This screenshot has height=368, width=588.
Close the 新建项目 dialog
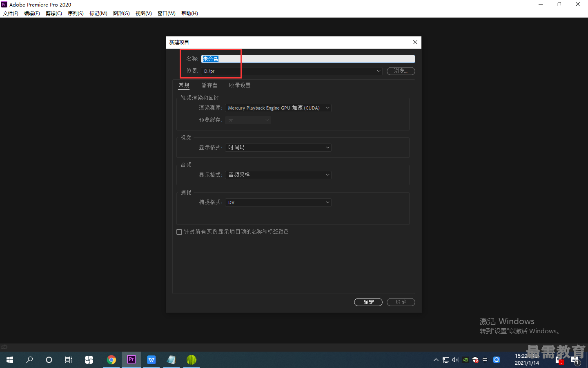(x=415, y=42)
